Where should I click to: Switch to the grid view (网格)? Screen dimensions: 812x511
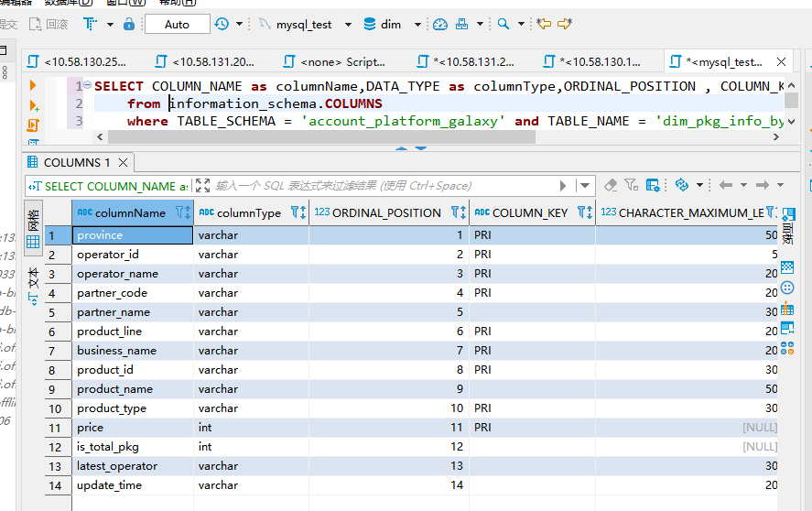click(x=33, y=229)
